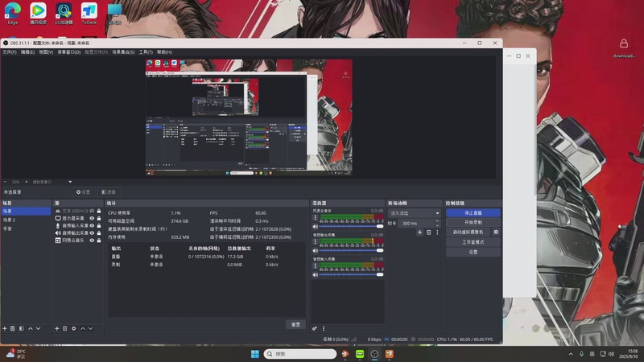Adjust the 音频输入采集 volume slider
The width and height of the screenshot is (644, 362).
click(351, 274)
